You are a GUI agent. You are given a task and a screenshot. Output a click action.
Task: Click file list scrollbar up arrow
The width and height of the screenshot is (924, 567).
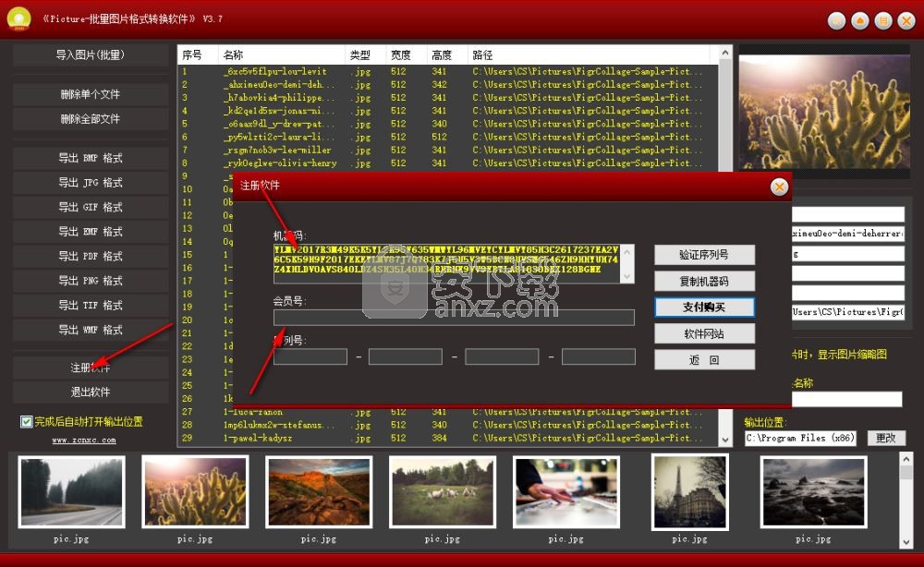[x=725, y=53]
